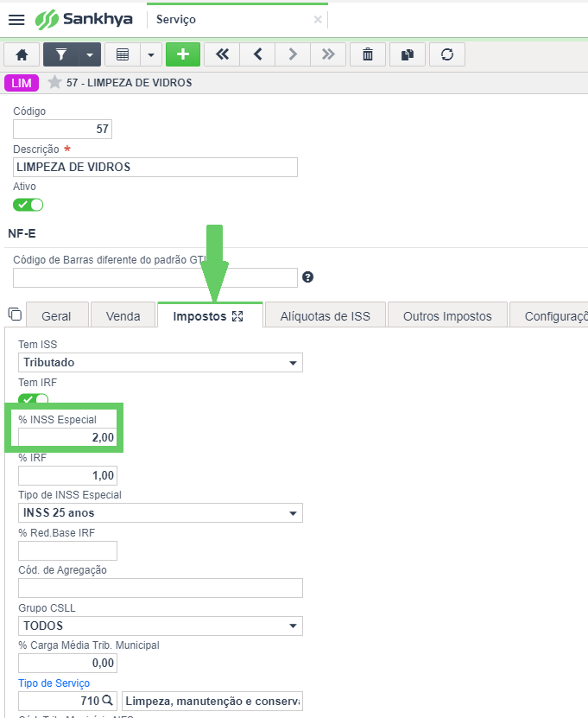Delete the record with trash icon
The width and height of the screenshot is (588, 718).
click(368, 55)
